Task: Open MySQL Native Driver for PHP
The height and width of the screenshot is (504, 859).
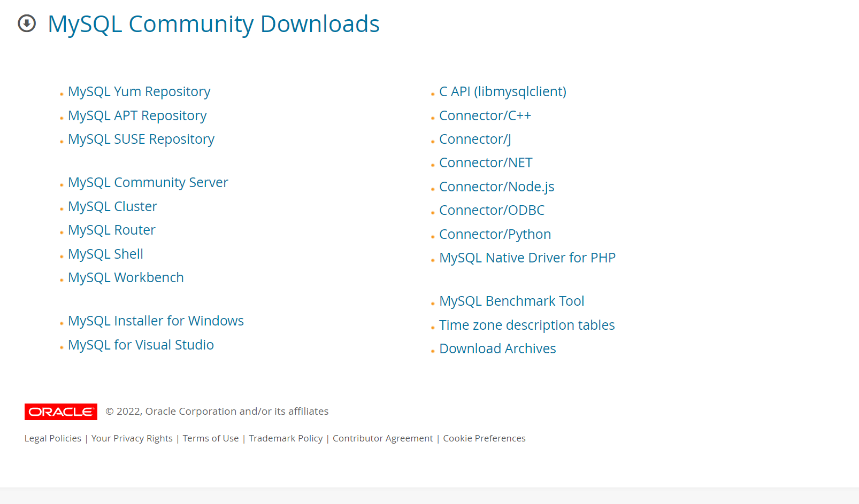Action: [527, 258]
